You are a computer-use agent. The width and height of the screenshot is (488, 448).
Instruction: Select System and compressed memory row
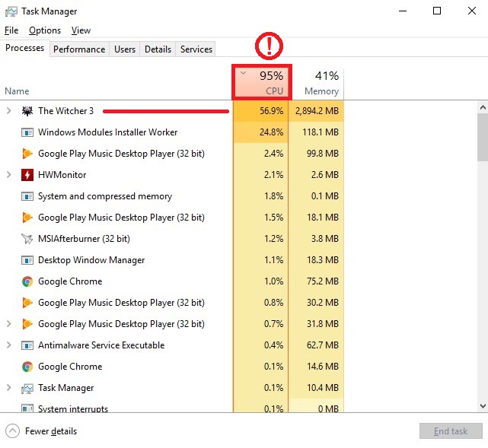(172, 196)
